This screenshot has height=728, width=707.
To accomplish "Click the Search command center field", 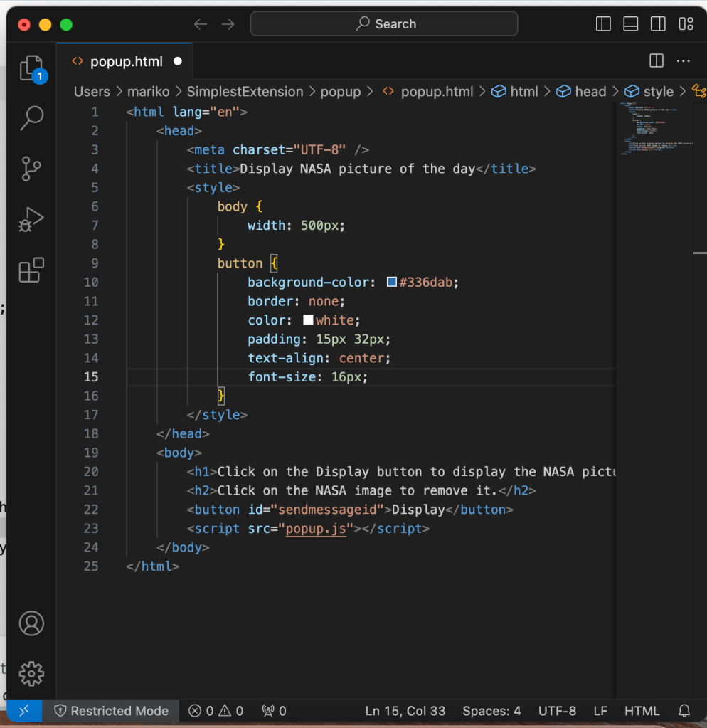I will (384, 24).
